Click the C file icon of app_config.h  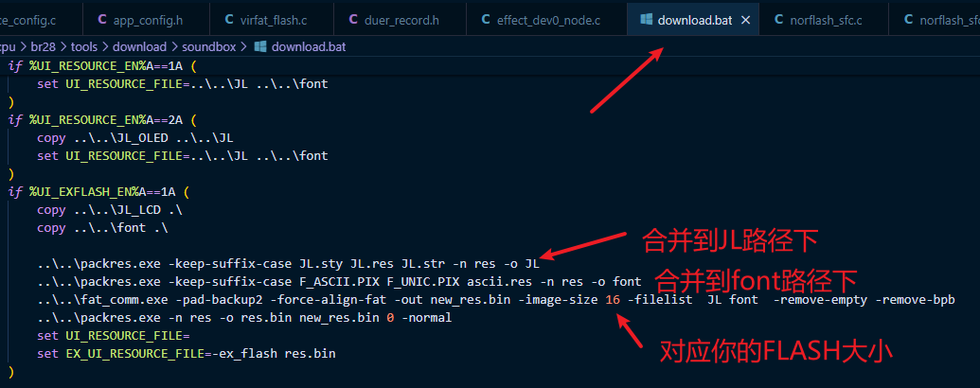[x=102, y=20]
